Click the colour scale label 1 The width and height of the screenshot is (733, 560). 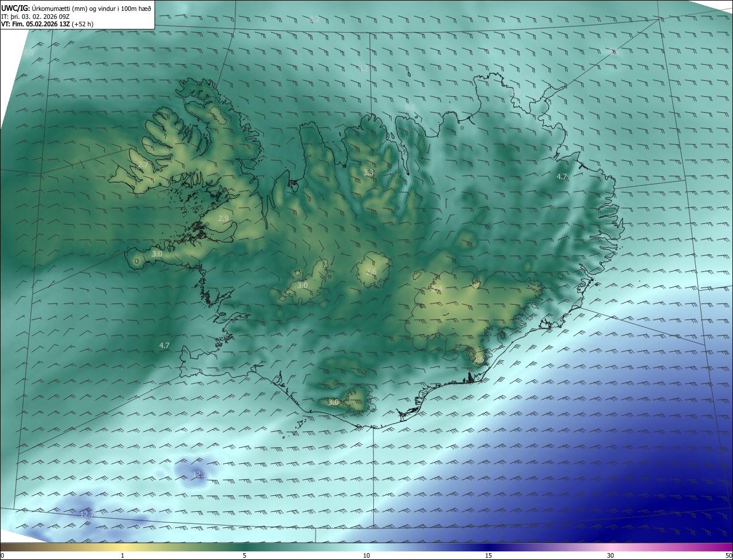123,555
